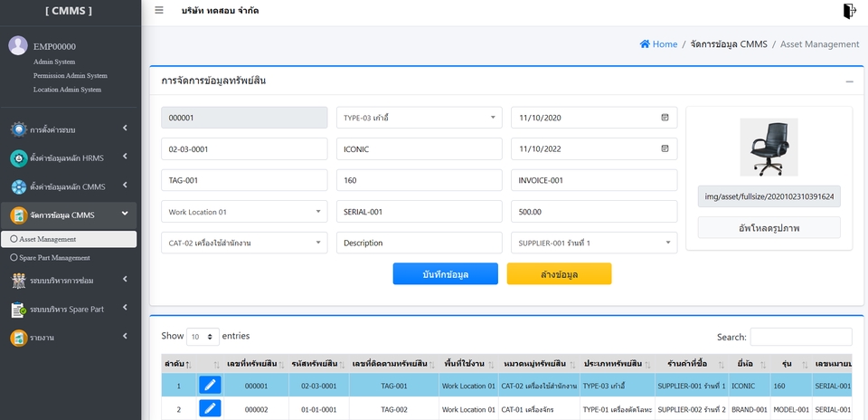Image resolution: width=868 pixels, height=420 pixels.
Task: Expand ระบบบริหาร Spare Part menu
Action: tap(71, 310)
